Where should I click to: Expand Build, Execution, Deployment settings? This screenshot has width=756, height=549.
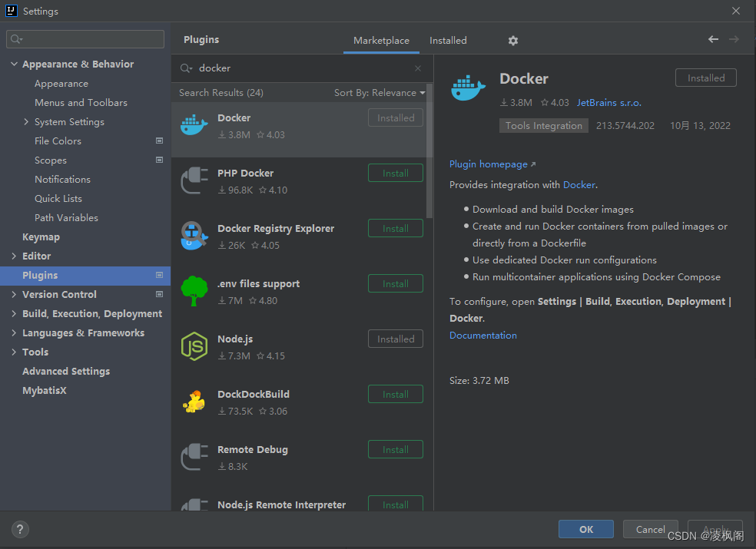coord(13,313)
